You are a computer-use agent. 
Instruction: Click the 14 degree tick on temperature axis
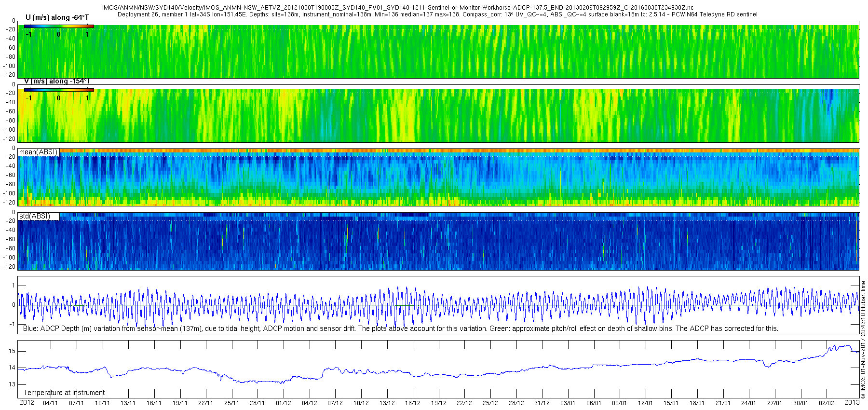tap(12, 368)
